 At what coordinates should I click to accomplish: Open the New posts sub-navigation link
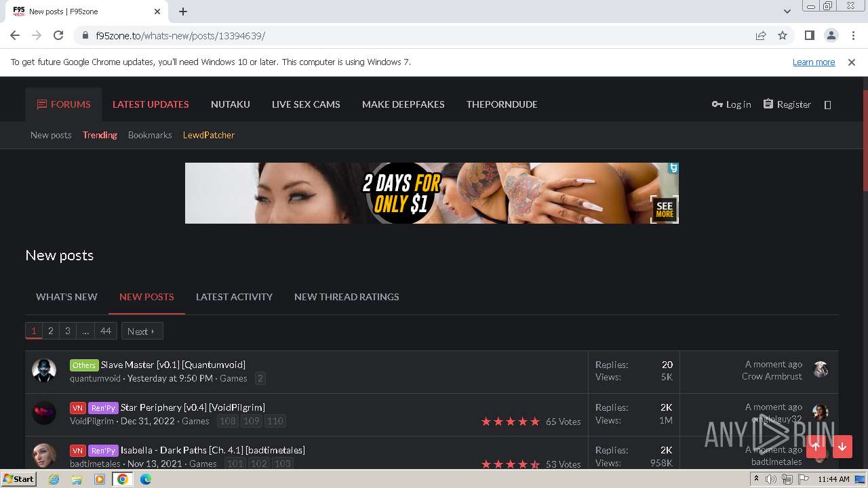tap(51, 135)
